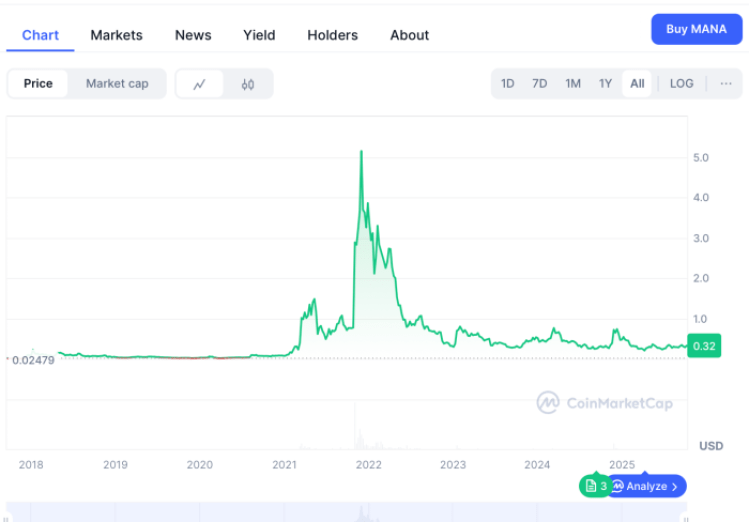Open the Markets tab

[x=116, y=35]
